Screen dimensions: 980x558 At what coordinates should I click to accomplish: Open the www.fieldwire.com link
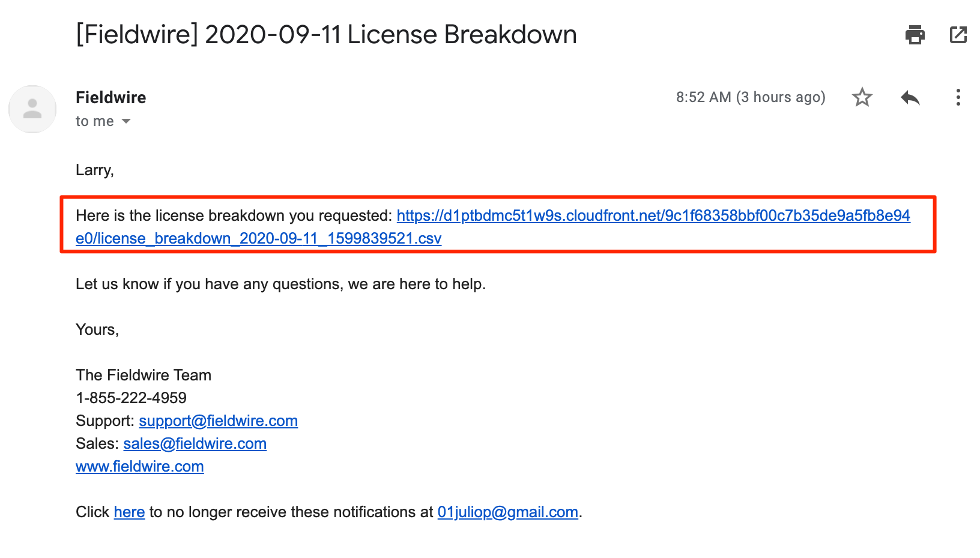click(140, 466)
